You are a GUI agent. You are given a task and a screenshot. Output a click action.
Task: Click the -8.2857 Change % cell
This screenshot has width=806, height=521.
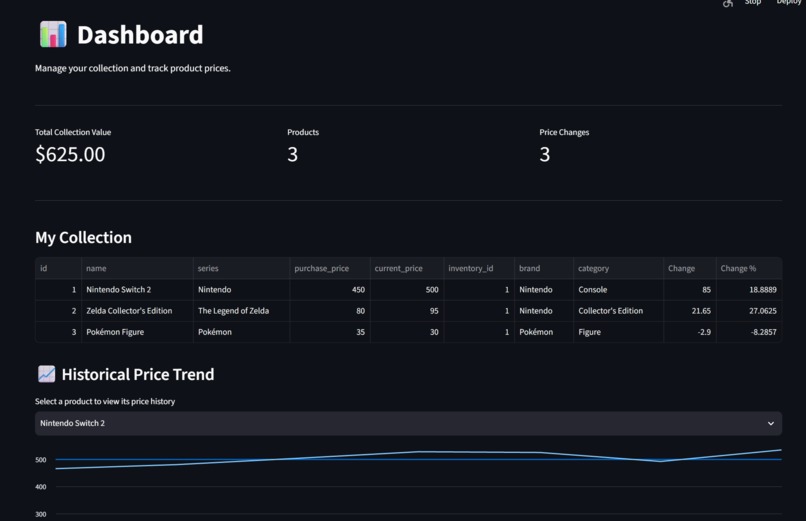pyautogui.click(x=748, y=332)
